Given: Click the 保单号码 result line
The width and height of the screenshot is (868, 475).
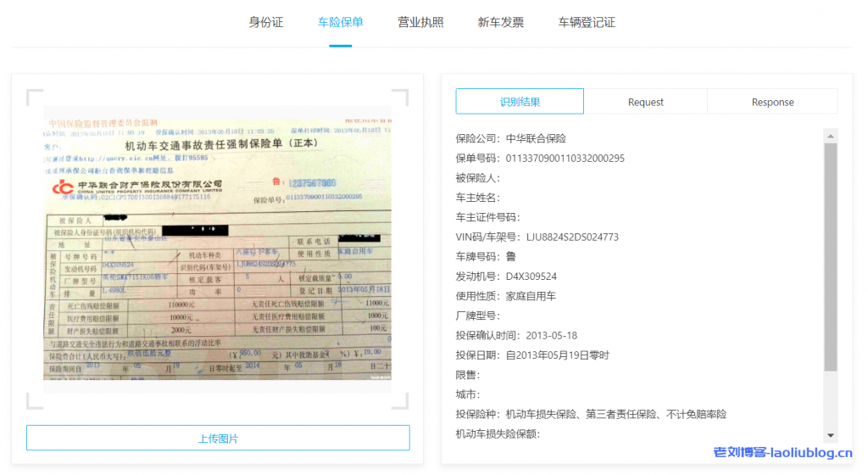Looking at the screenshot, I should click(540, 158).
